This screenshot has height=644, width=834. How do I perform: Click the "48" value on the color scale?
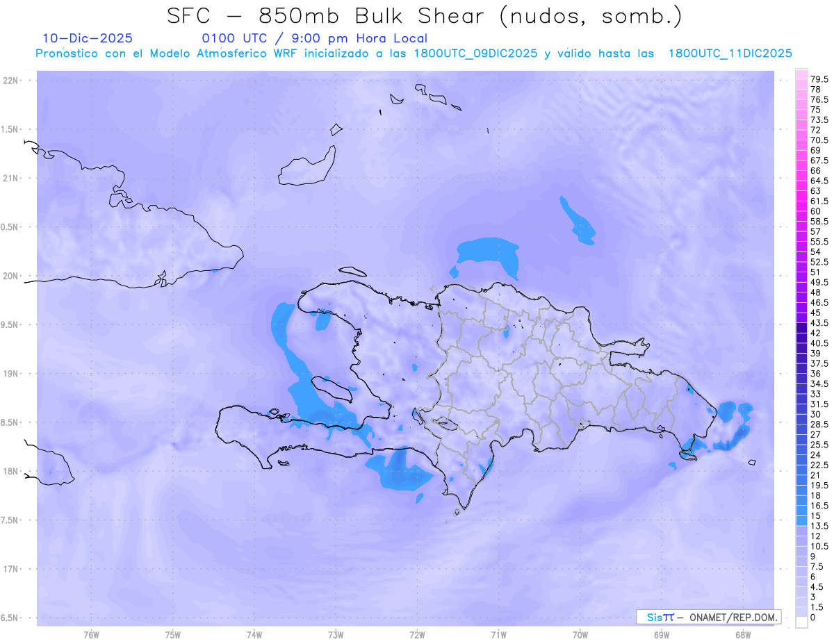815,292
